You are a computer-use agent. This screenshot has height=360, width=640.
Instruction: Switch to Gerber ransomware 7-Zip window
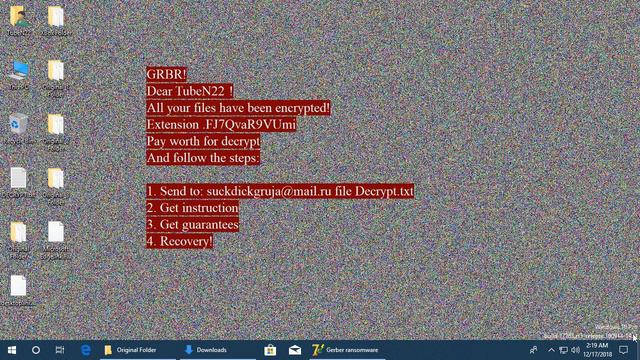pos(347,350)
